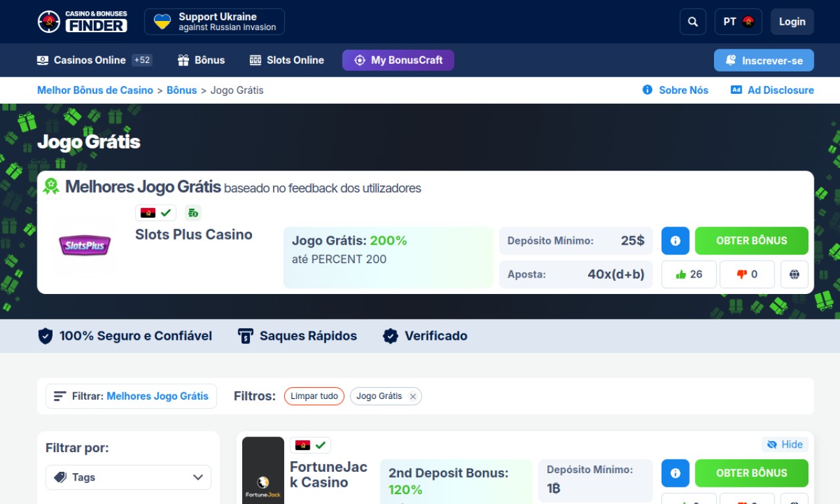
Task: Open the Filtrar: Melhores Jogo Grátis sorter
Action: click(131, 396)
